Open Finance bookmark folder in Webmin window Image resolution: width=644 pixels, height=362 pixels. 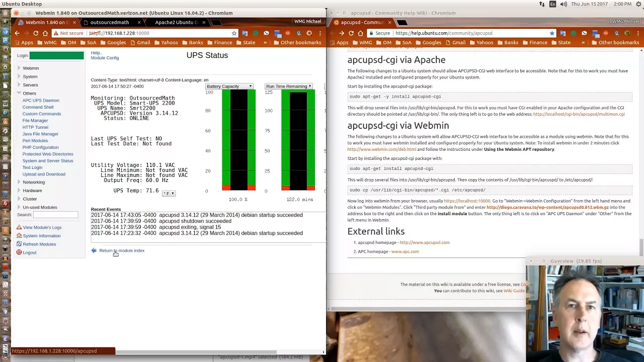pos(219,43)
